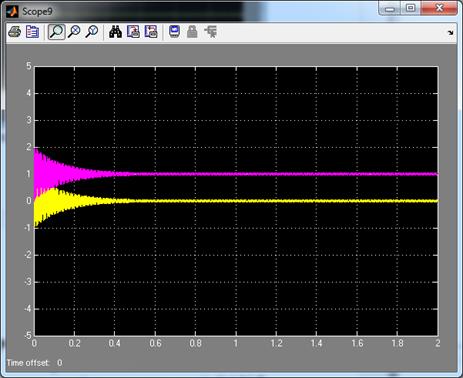The width and height of the screenshot is (463, 378).
Task: Maximize the Scope9 window
Action: tap(411, 8)
